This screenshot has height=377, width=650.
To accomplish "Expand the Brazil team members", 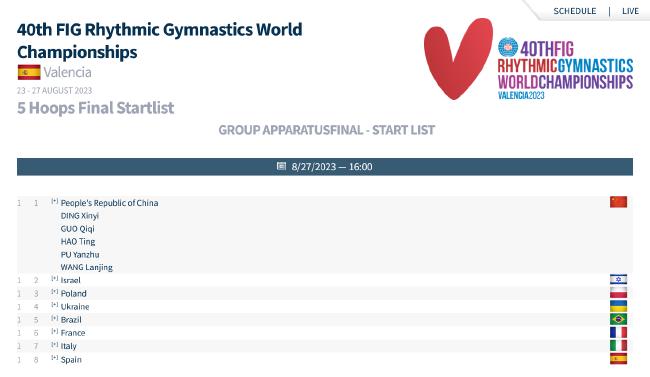I will [55, 319].
